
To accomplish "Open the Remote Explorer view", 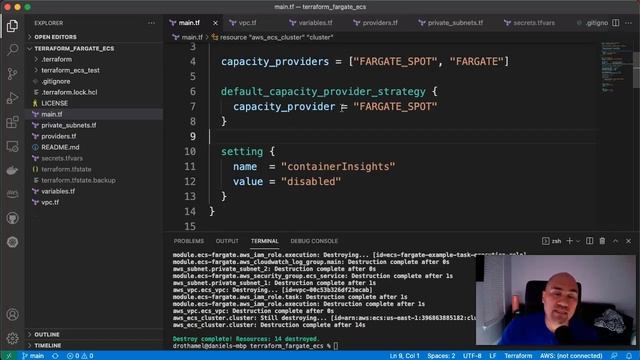I will click(12, 146).
